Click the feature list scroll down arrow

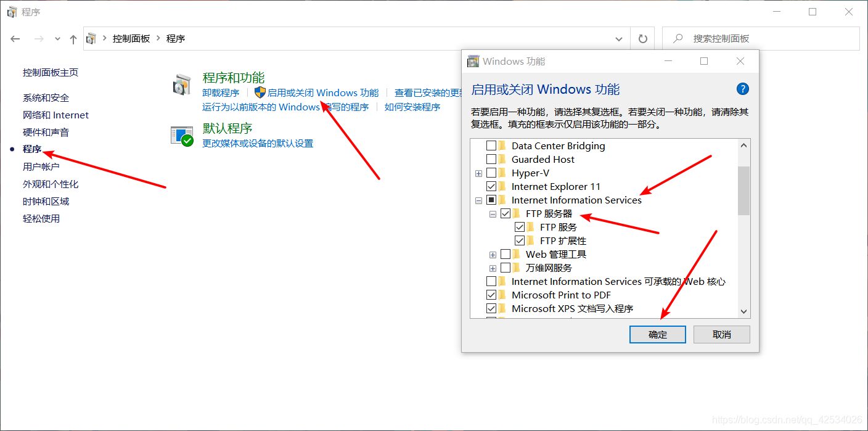click(x=743, y=311)
